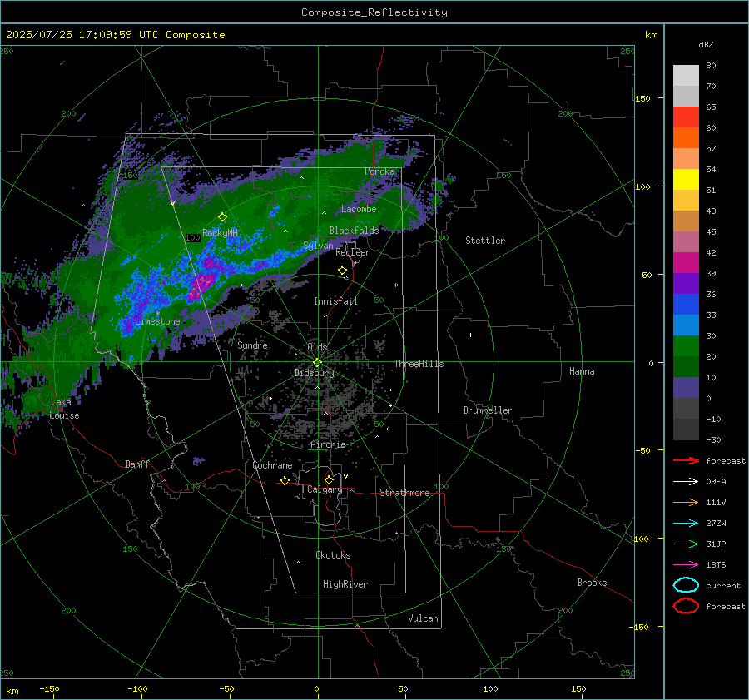The image size is (749, 700).
Task: Click the Lacombe town label
Action: 359,209
